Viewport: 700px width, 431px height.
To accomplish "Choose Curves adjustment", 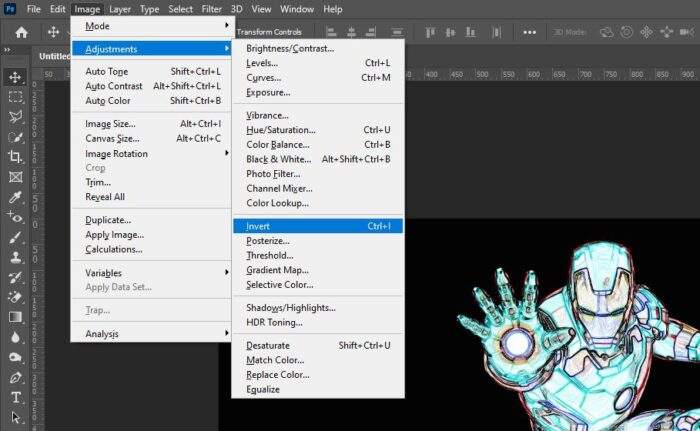I will pyautogui.click(x=318, y=78).
